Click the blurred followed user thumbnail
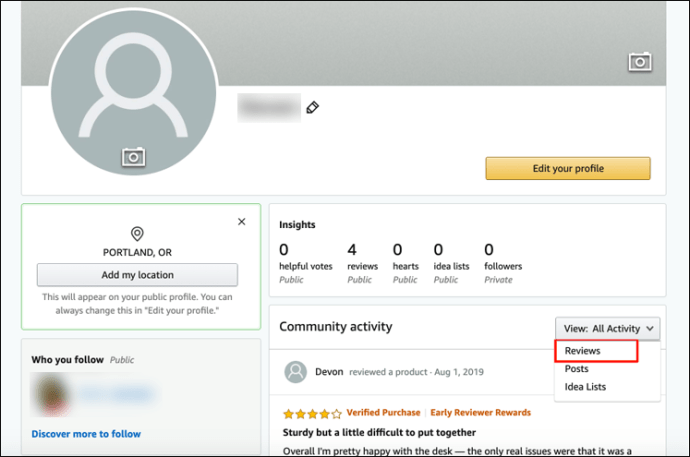690x457 pixels. [x=52, y=395]
